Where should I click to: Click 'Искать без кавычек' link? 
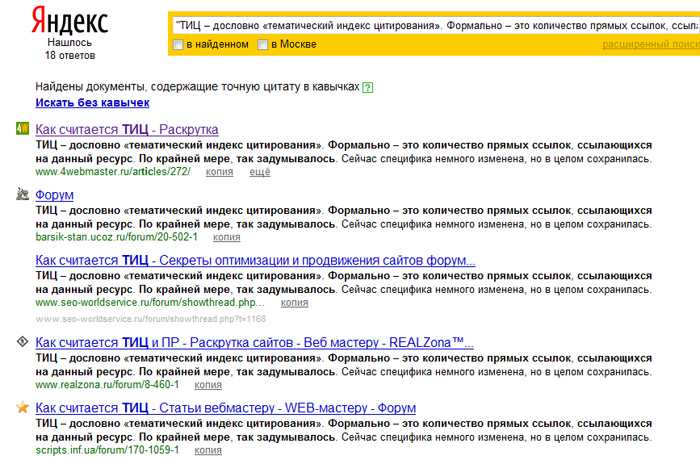pos(92,103)
